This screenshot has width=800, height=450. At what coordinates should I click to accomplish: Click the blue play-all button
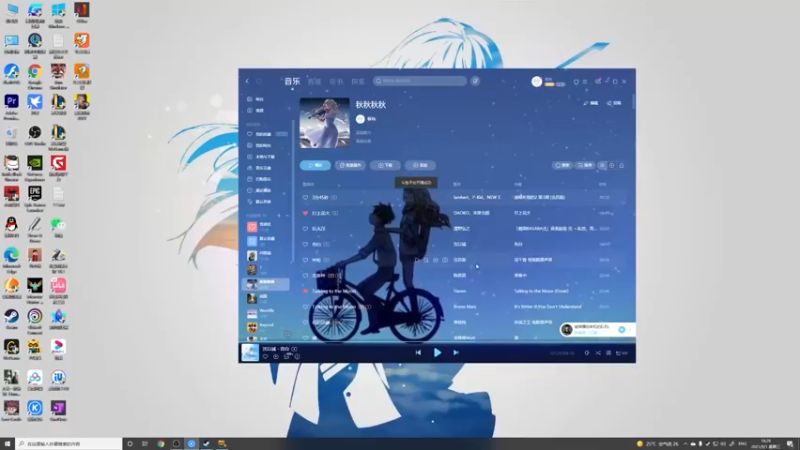click(315, 165)
